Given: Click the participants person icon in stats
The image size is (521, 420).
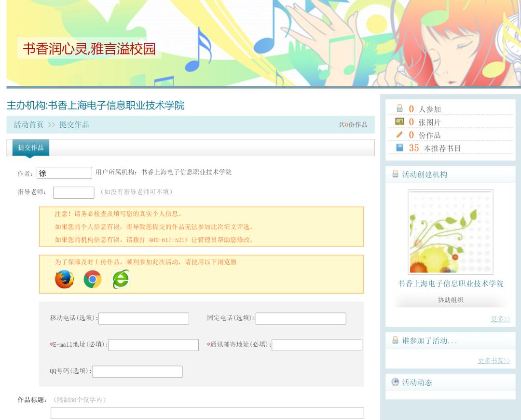Looking at the screenshot, I should pos(399,108).
